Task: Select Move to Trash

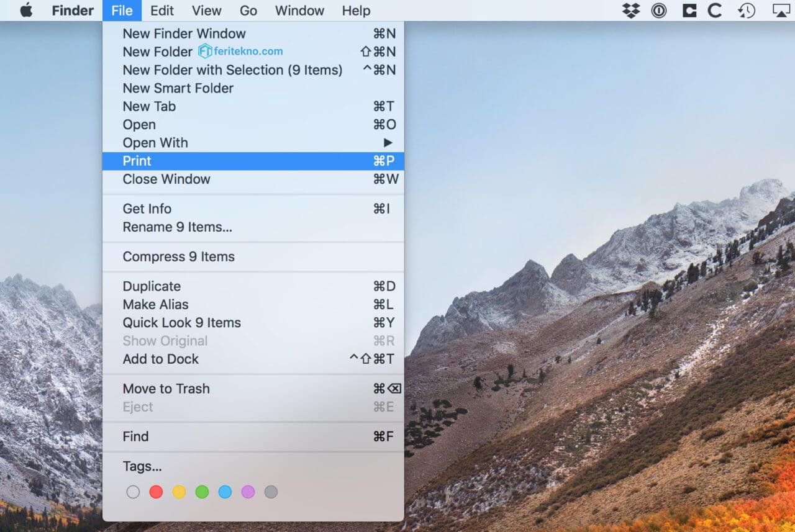Action: [253, 389]
